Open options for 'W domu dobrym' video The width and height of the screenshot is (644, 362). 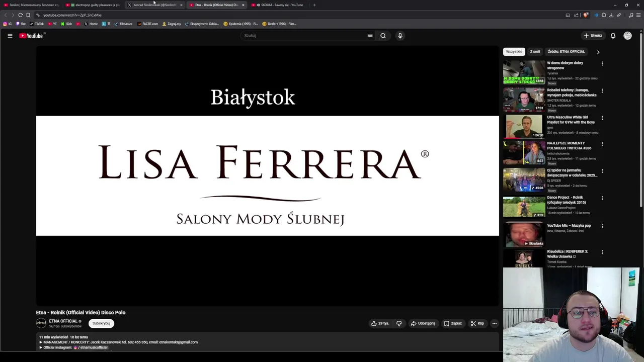tap(602, 64)
